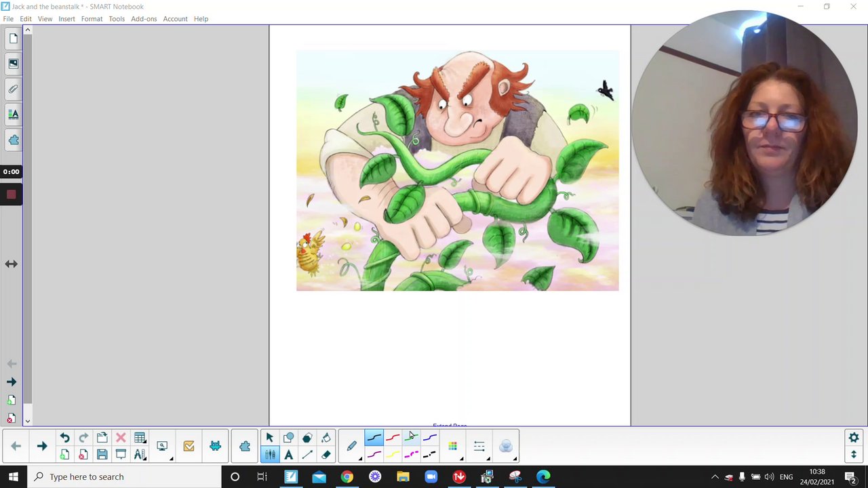Open the Add-ons puzzle tab in sidebar
The width and height of the screenshot is (868, 488).
tap(13, 140)
